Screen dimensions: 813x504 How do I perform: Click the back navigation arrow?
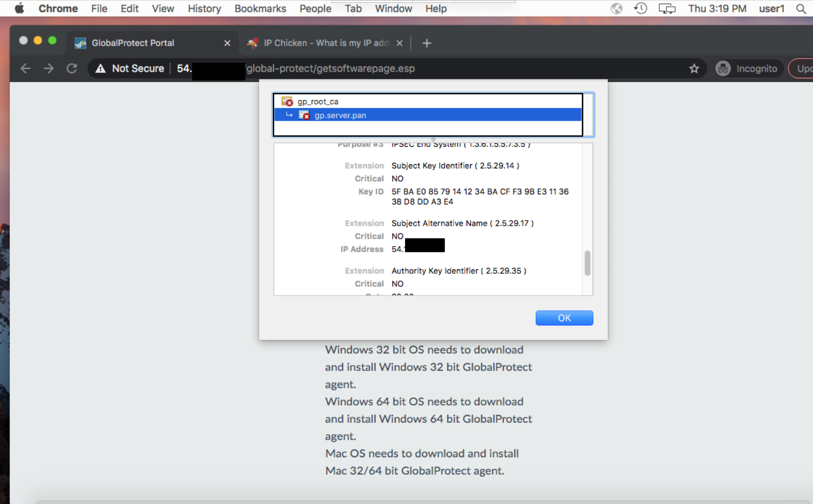pyautogui.click(x=25, y=68)
